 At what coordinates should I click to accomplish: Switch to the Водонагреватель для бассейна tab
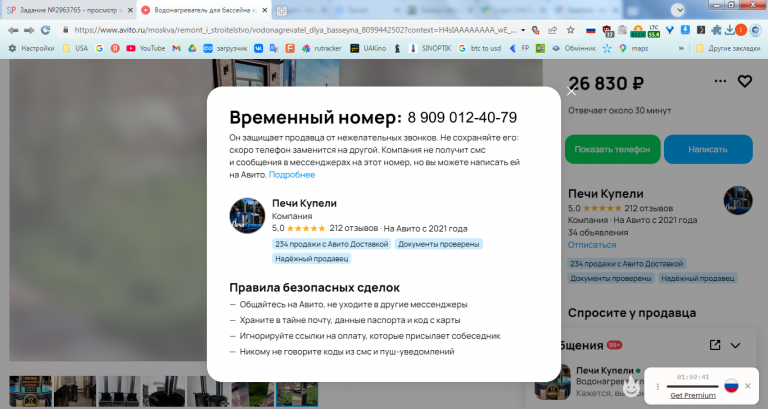[205, 10]
